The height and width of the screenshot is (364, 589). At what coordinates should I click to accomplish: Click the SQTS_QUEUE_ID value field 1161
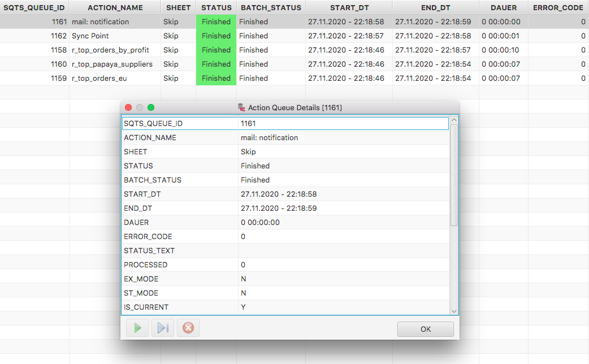click(343, 123)
